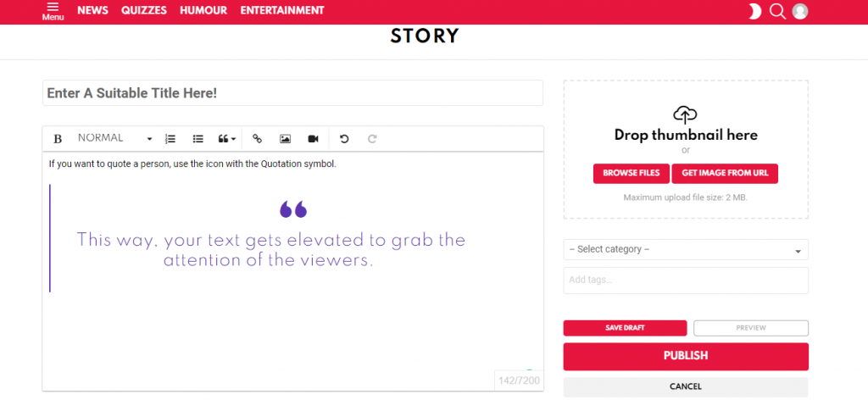Insert a bulleted list

198,139
